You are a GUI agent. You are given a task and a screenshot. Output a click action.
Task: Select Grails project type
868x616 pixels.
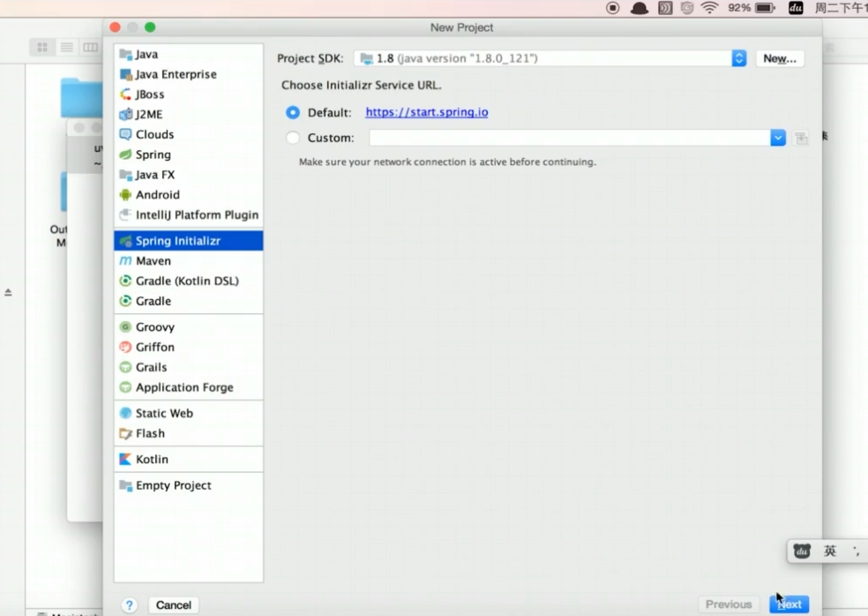(x=188, y=367)
